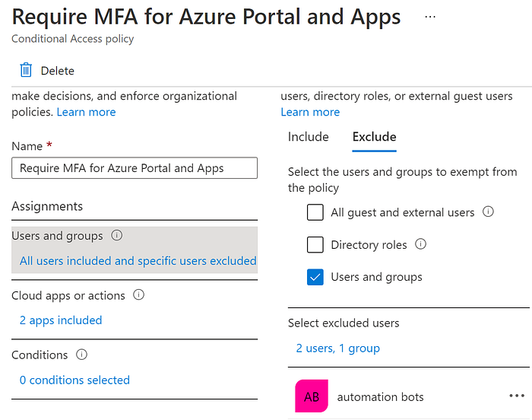Open the 2 apps included selection
532x420 pixels.
click(x=61, y=320)
